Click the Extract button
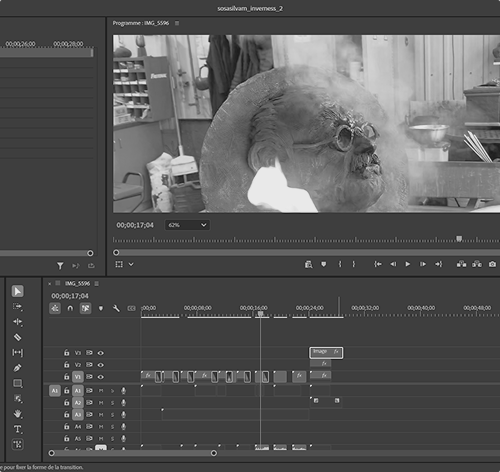Image resolution: width=500 pixels, height=472 pixels. click(477, 264)
